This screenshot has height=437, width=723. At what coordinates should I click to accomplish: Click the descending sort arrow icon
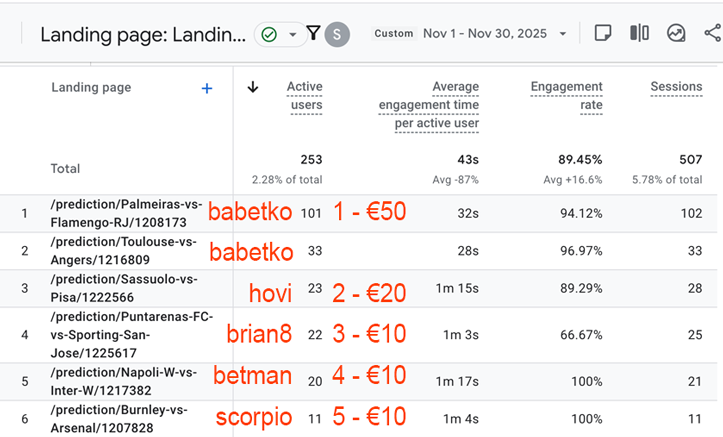coord(253,87)
